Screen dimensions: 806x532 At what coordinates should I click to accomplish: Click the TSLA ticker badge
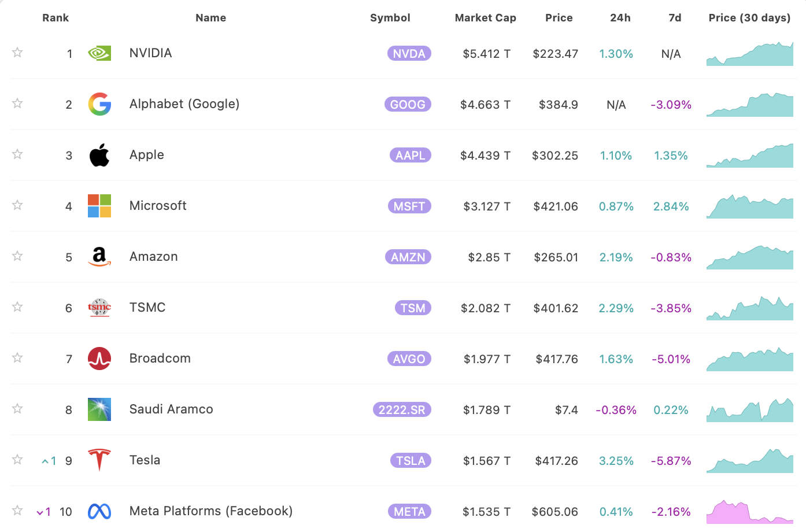click(411, 461)
